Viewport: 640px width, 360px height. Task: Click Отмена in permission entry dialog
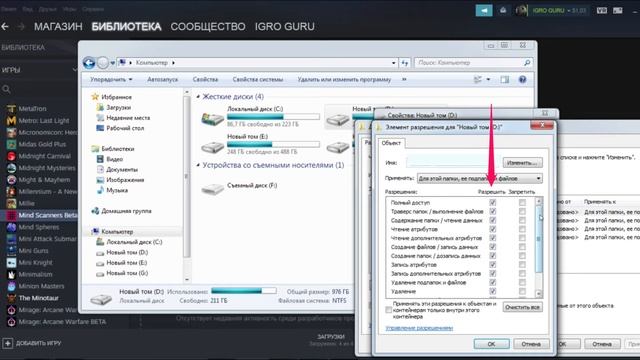(x=531, y=344)
